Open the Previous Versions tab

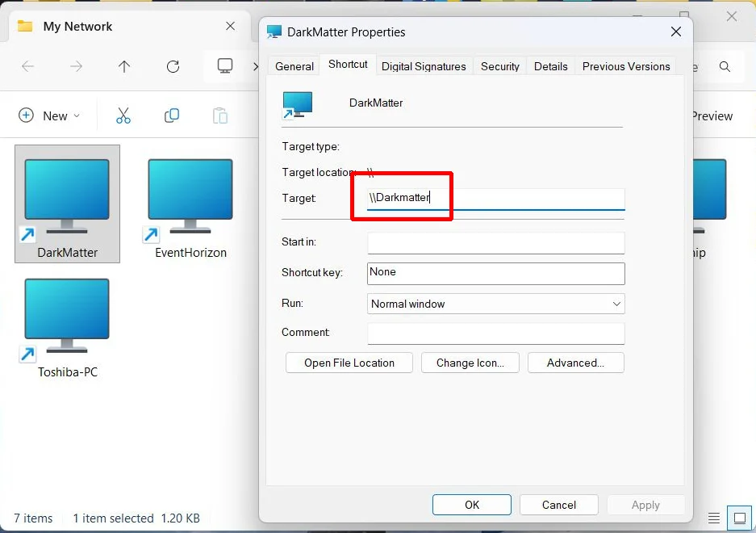pyautogui.click(x=626, y=66)
